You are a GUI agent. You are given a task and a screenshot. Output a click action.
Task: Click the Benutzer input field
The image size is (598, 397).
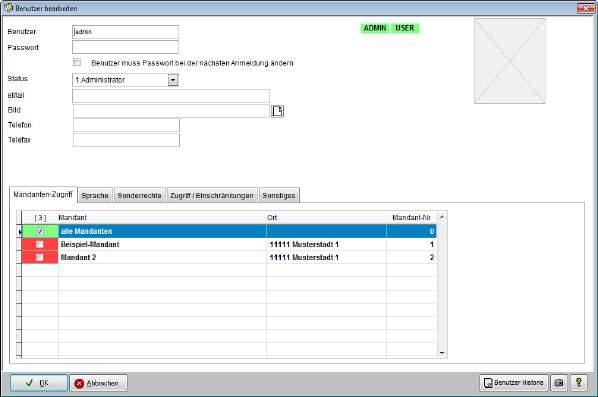(x=125, y=32)
